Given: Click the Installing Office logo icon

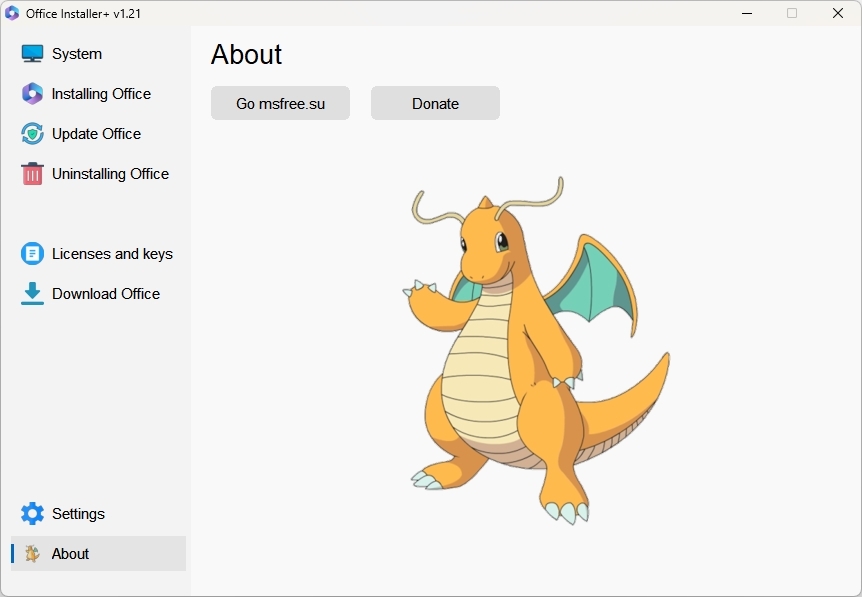Looking at the screenshot, I should [32, 94].
